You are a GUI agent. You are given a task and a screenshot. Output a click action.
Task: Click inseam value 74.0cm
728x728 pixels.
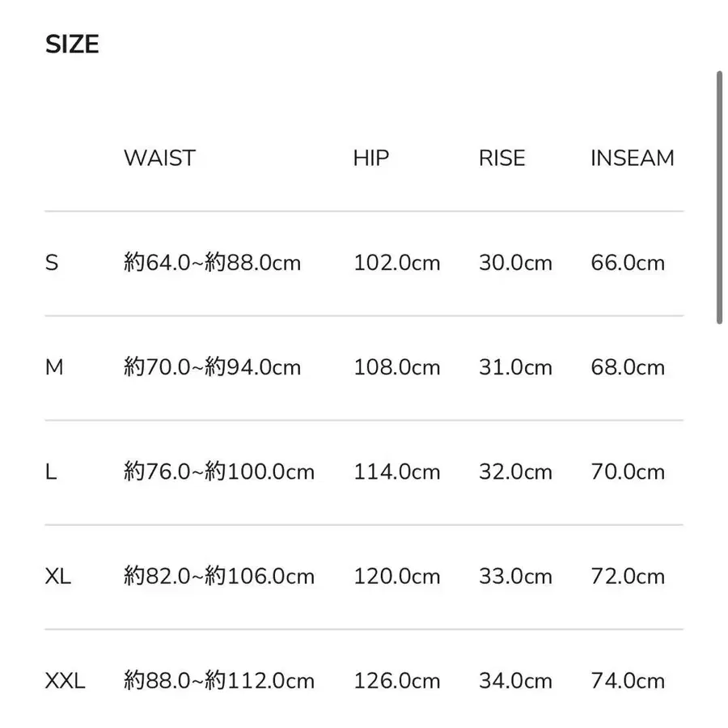628,681
